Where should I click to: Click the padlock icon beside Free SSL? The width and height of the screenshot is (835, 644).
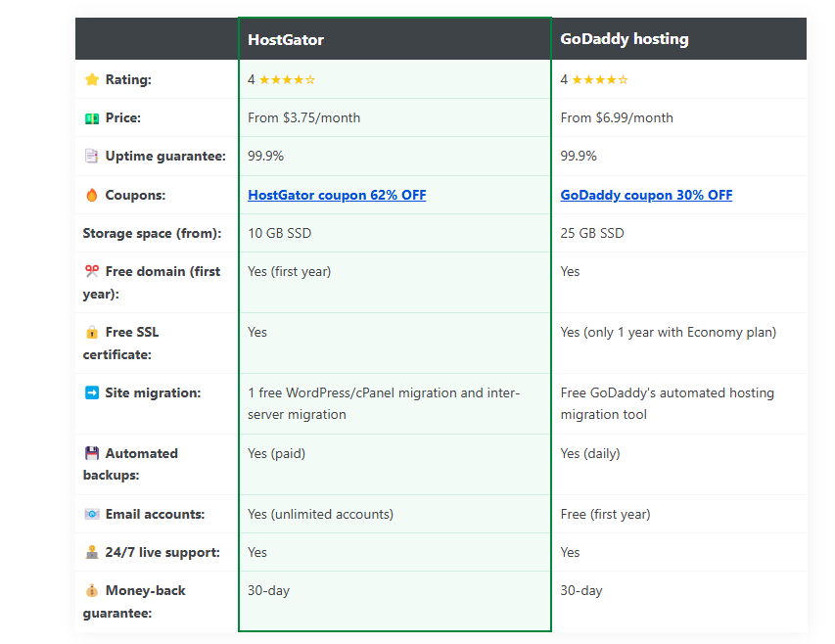pos(92,333)
